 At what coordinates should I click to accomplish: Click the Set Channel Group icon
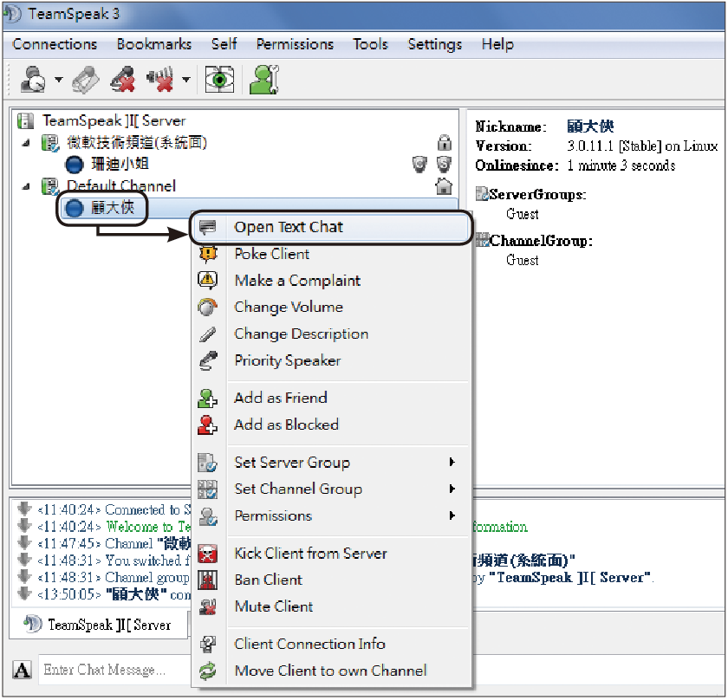(x=207, y=489)
